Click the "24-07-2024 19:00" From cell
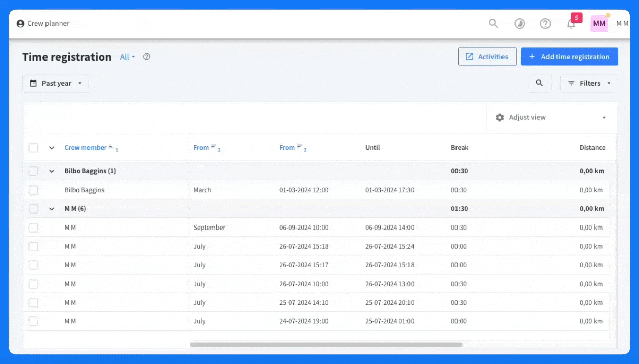 304,321
